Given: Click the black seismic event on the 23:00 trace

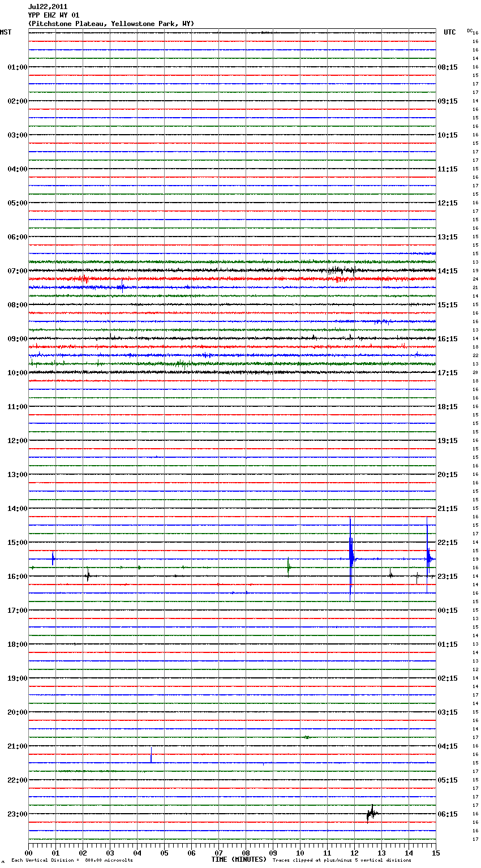Looking at the screenshot, I should click(x=372, y=814).
